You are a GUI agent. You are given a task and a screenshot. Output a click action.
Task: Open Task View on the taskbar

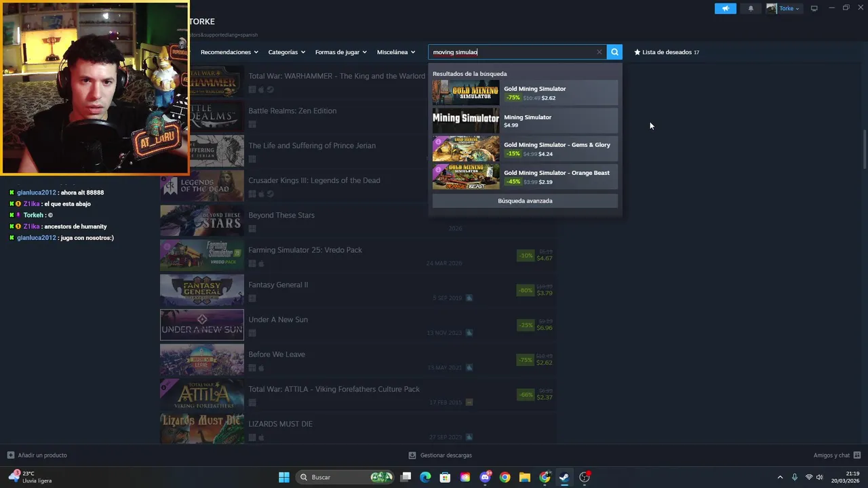[x=406, y=477]
